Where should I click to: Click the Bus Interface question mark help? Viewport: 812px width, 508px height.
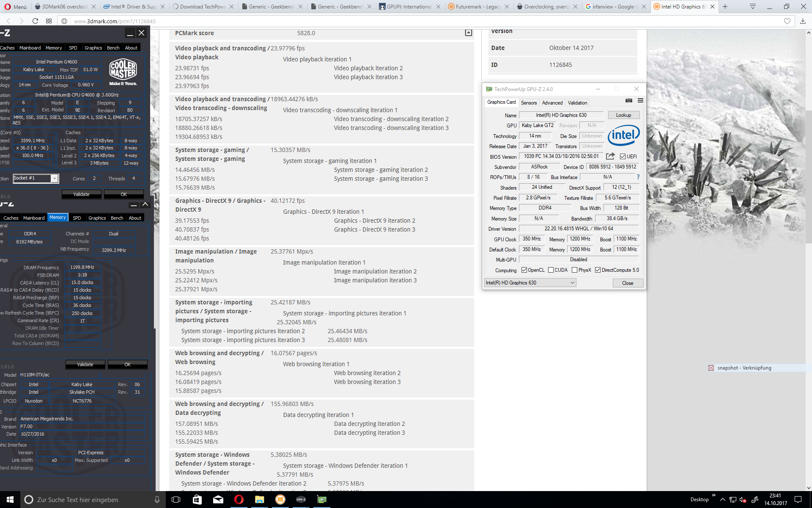tap(638, 177)
